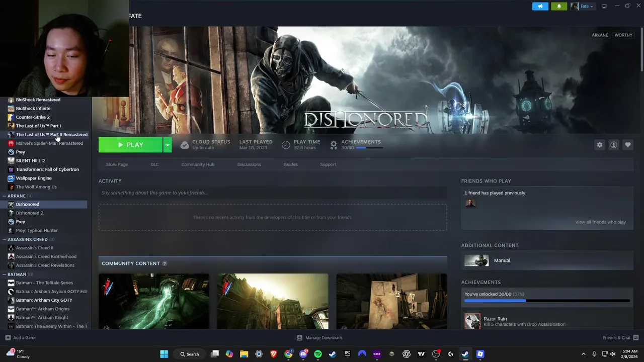The image size is (644, 362).
Task: Open Brave browser from taskbar
Action: [274, 354]
